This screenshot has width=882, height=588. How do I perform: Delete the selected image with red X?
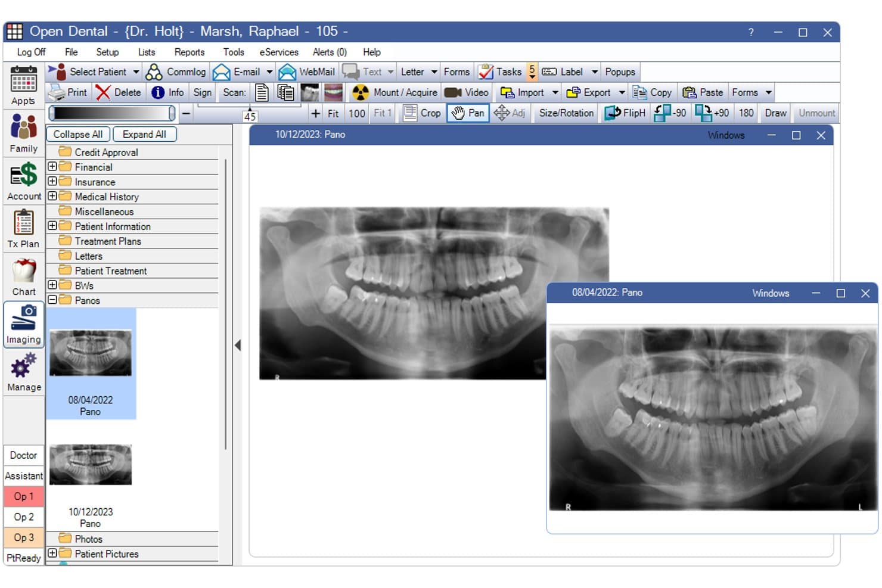(119, 92)
